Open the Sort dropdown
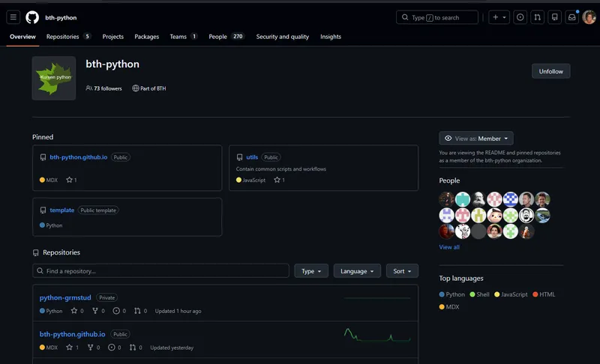Image resolution: width=600 pixels, height=364 pixels. pyautogui.click(x=402, y=271)
